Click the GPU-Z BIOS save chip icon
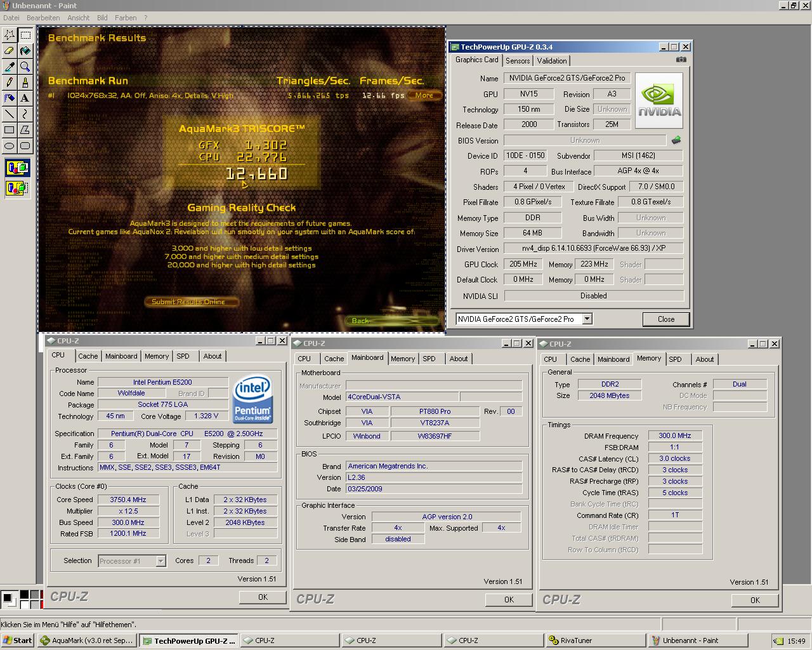 (676, 140)
